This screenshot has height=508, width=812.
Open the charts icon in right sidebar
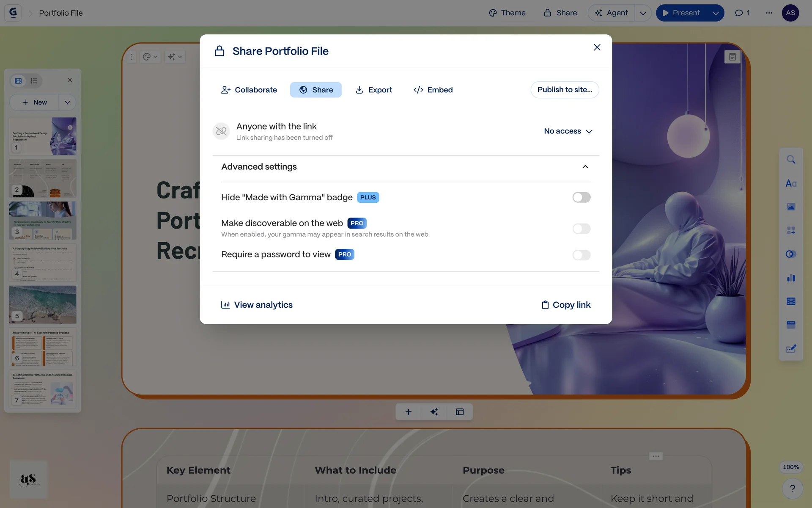[x=791, y=278]
